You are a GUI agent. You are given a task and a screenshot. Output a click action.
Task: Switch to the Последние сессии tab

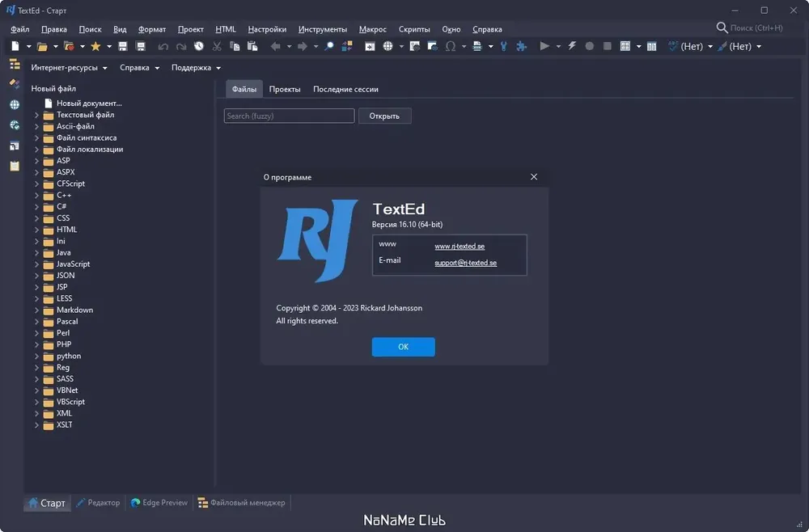[345, 89]
